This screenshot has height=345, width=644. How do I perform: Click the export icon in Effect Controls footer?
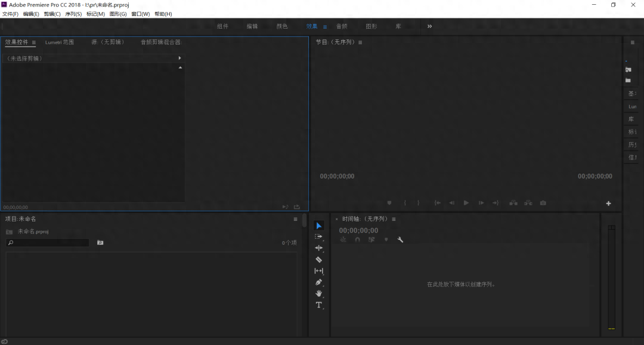point(297,207)
